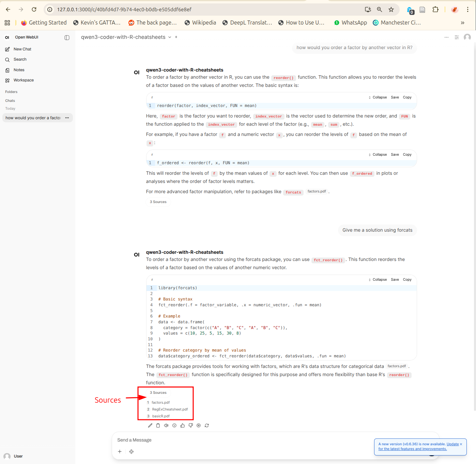This screenshot has width=476, height=464.
Task: Click the Send a Message input field
Action: [x=239, y=440]
